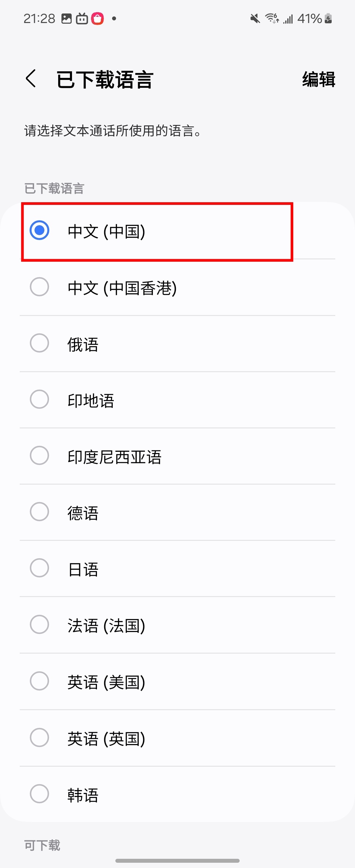The height and width of the screenshot is (868, 355).
Task: Pick the 德语 radio button
Action: (39, 512)
